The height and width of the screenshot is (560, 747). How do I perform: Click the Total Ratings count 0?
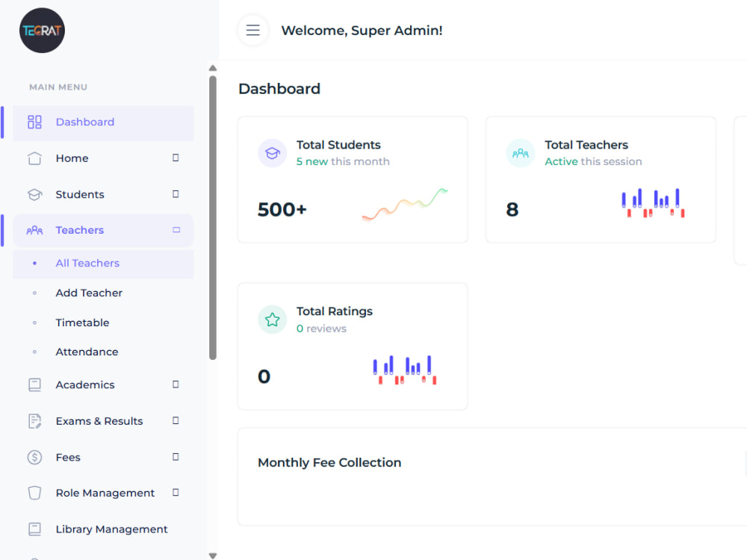[264, 376]
